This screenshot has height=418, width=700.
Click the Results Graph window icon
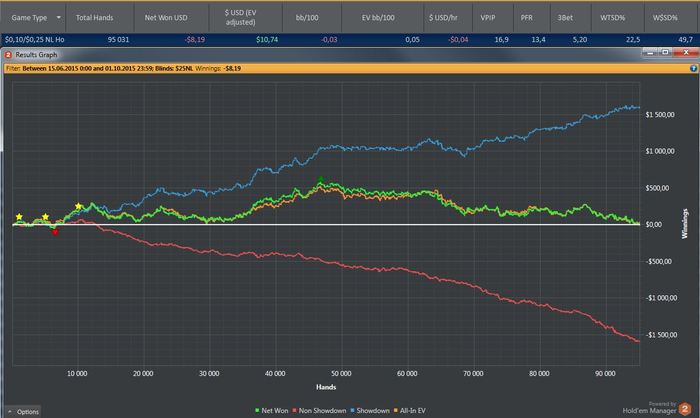tap(8, 55)
